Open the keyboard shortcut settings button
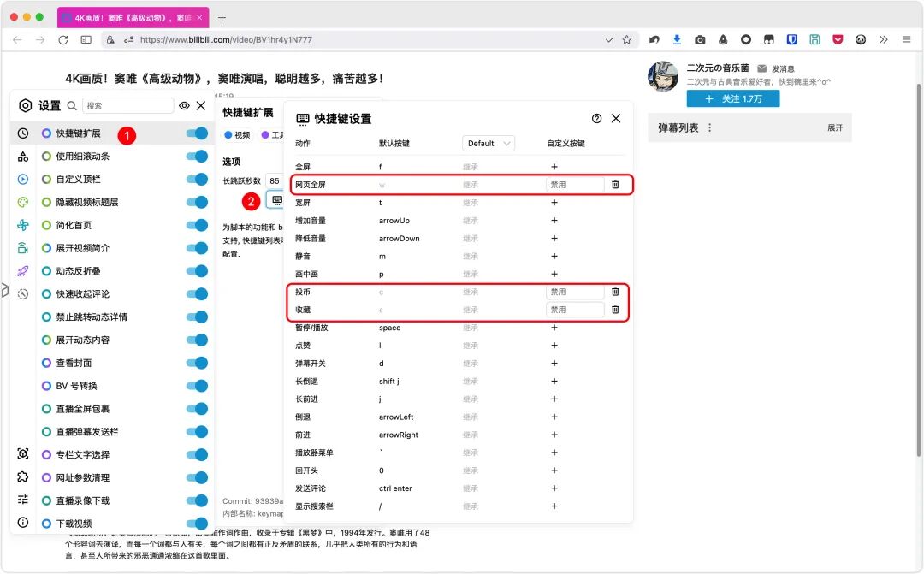 [x=277, y=200]
